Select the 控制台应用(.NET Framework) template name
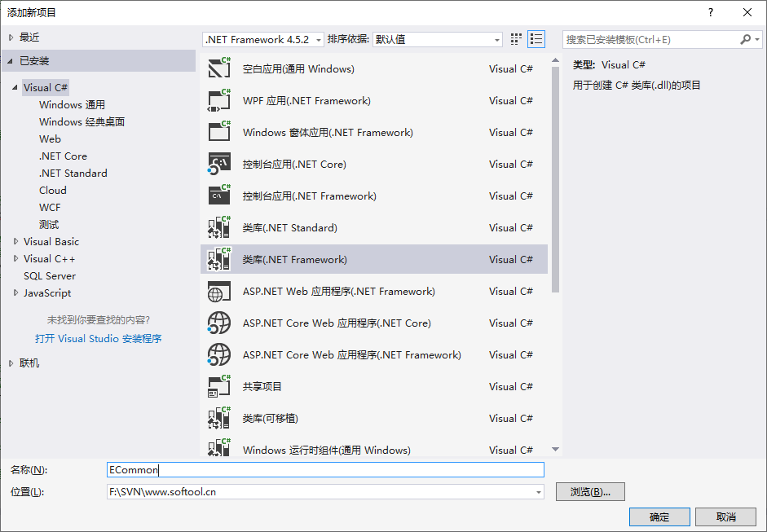767x532 pixels. (x=310, y=196)
